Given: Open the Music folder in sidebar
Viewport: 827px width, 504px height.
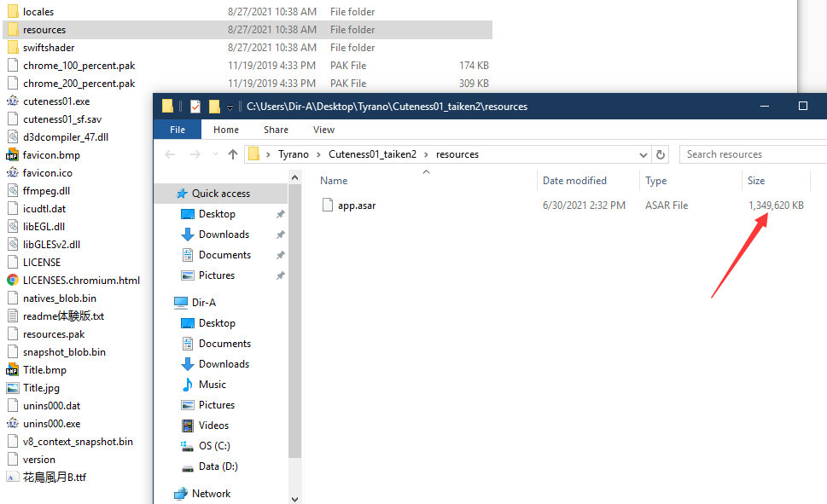Looking at the screenshot, I should tap(212, 385).
